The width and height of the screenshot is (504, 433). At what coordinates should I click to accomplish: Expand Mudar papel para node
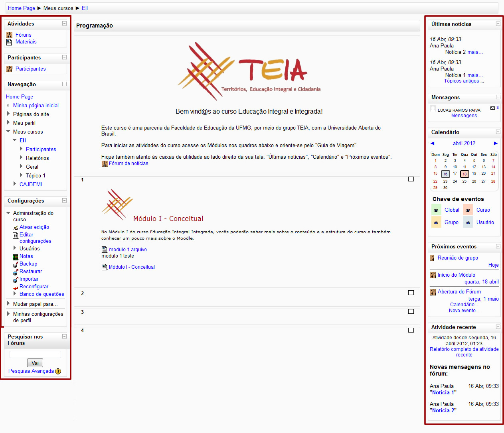pyautogui.click(x=8, y=304)
